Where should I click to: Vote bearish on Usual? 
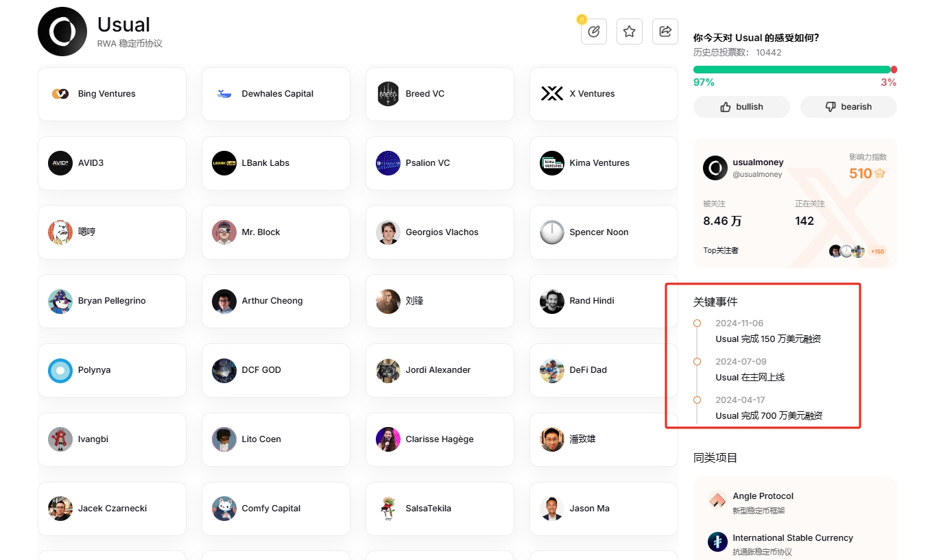tap(848, 107)
